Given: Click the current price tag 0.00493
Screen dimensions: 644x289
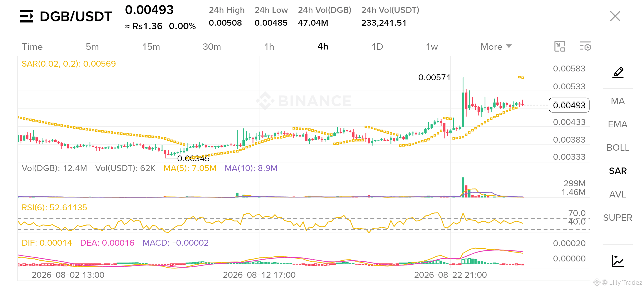Looking at the screenshot, I should tap(569, 105).
